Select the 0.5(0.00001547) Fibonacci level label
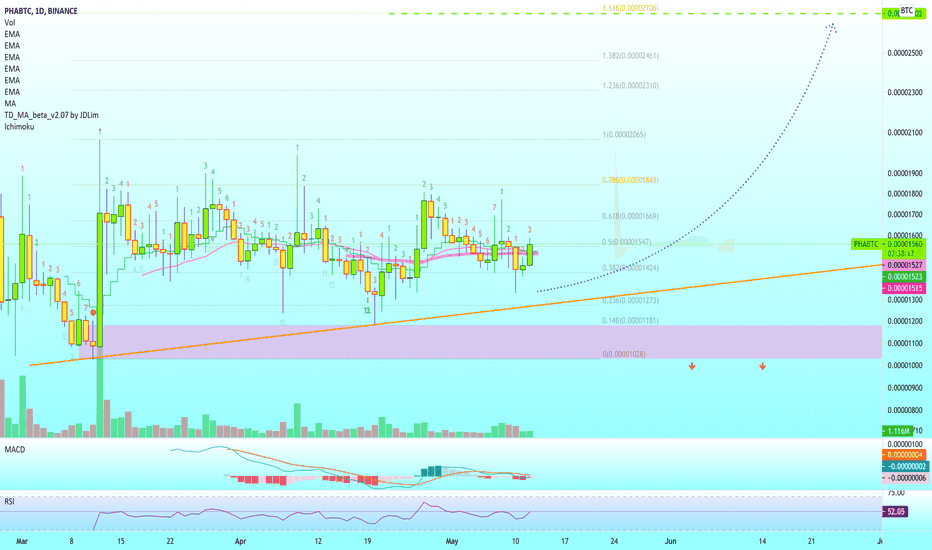Viewport: 932px width, 550px height. 626,242
